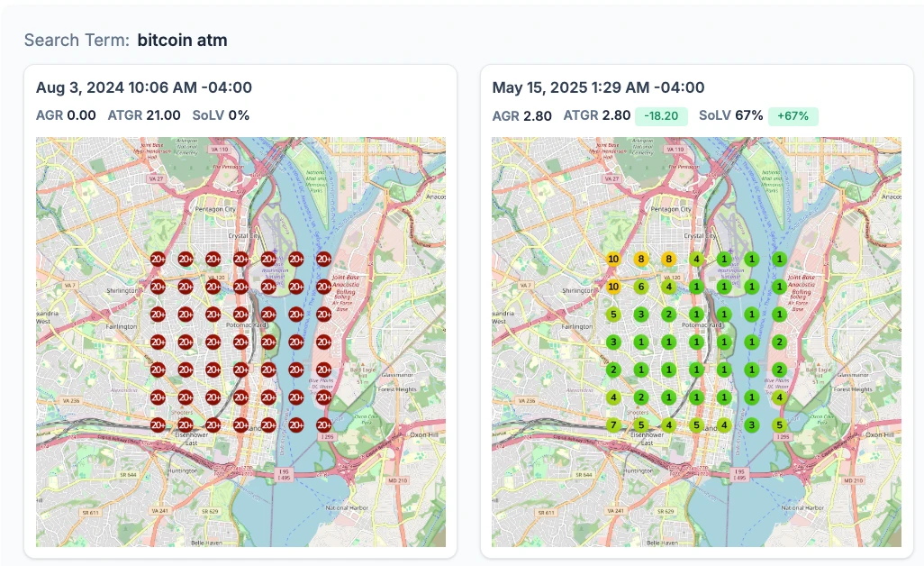Click the 10 marker in the second grid row
Image resolution: width=924 pixels, height=566 pixels.
[613, 287]
